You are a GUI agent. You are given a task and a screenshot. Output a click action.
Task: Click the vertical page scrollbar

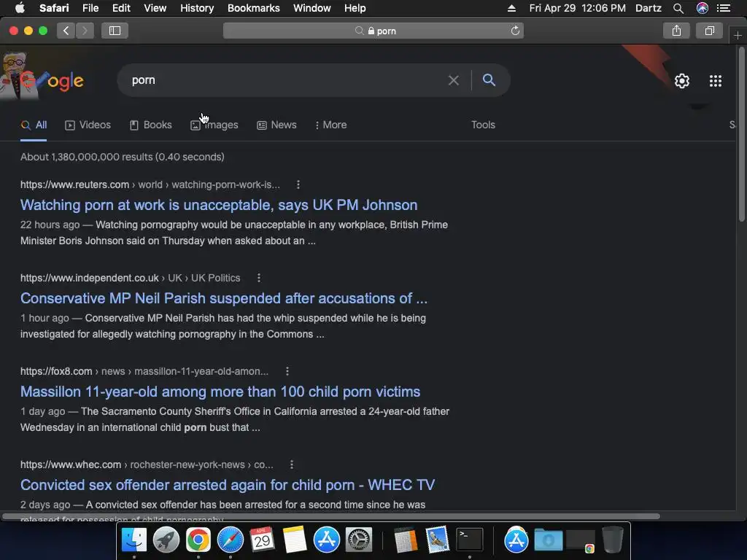[x=741, y=136]
